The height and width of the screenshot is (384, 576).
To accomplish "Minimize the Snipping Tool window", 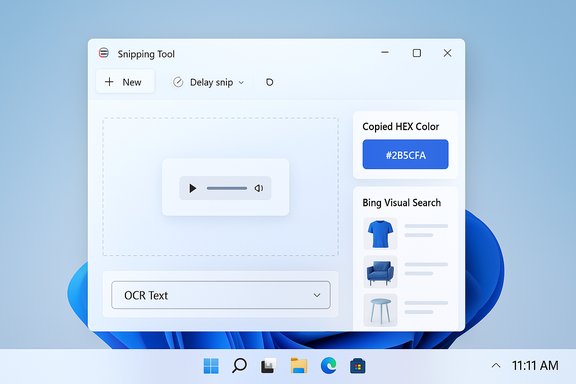I will point(385,53).
